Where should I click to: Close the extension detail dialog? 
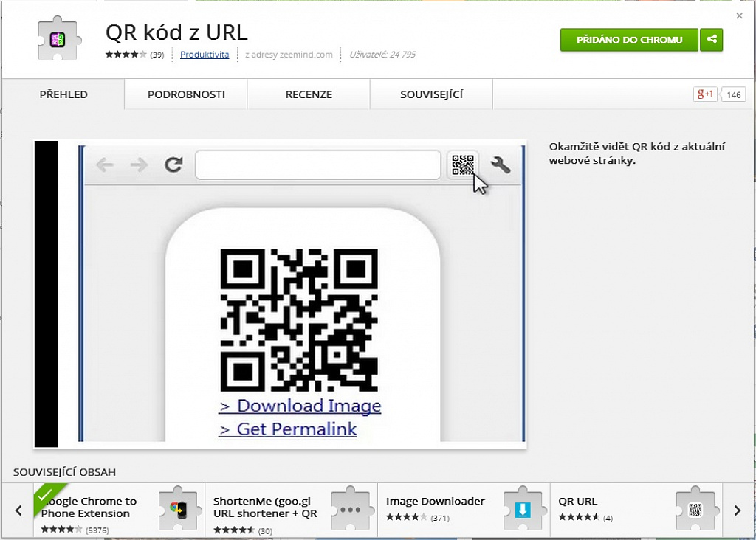pyautogui.click(x=739, y=16)
